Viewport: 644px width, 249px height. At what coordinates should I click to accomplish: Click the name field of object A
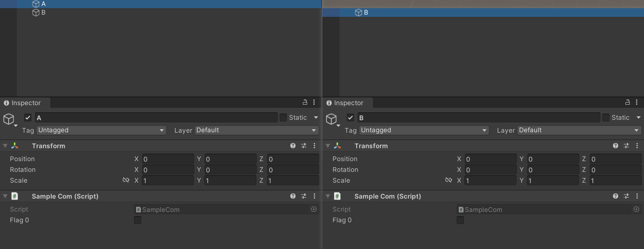(x=156, y=118)
